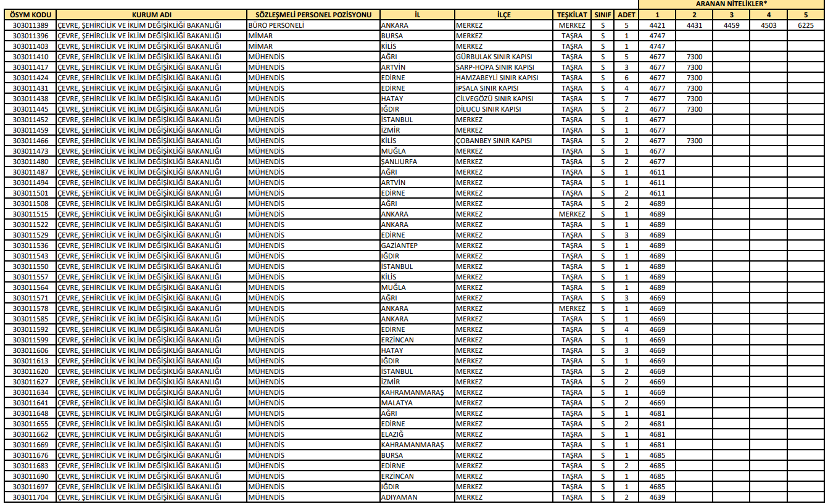Select ÖSYM code 303011480
Image resolution: width=828 pixels, height=504 pixels.
pyautogui.click(x=30, y=162)
